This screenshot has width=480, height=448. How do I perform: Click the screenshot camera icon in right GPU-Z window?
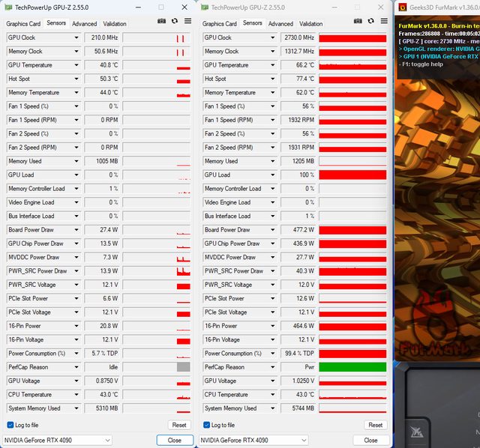(358, 22)
